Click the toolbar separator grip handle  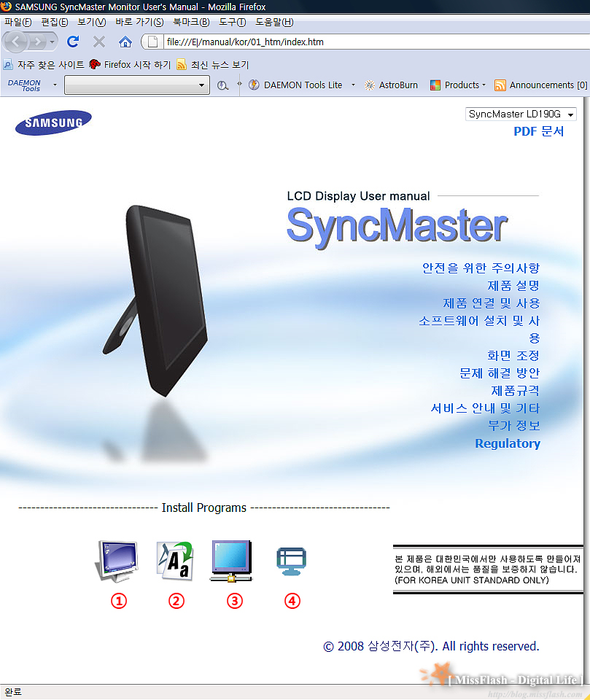[240, 85]
